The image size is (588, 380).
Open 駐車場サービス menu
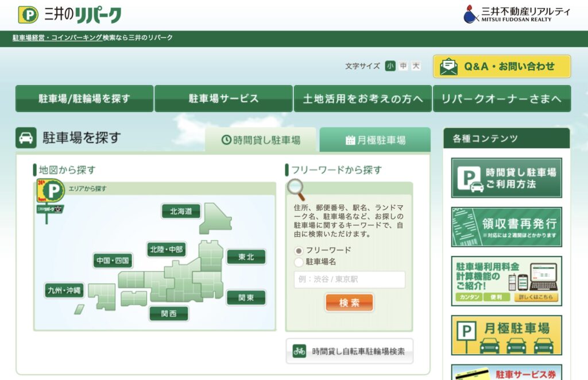point(223,98)
